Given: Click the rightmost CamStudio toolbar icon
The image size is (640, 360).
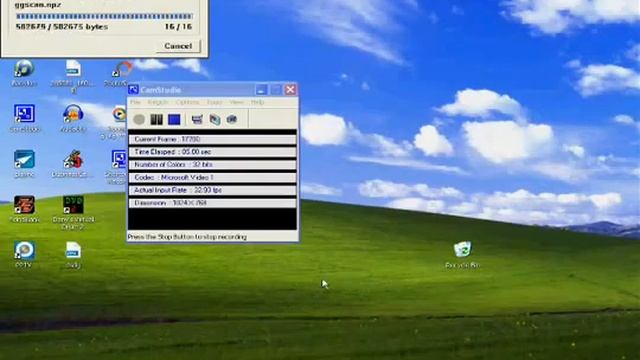Looking at the screenshot, I should 232,119.
